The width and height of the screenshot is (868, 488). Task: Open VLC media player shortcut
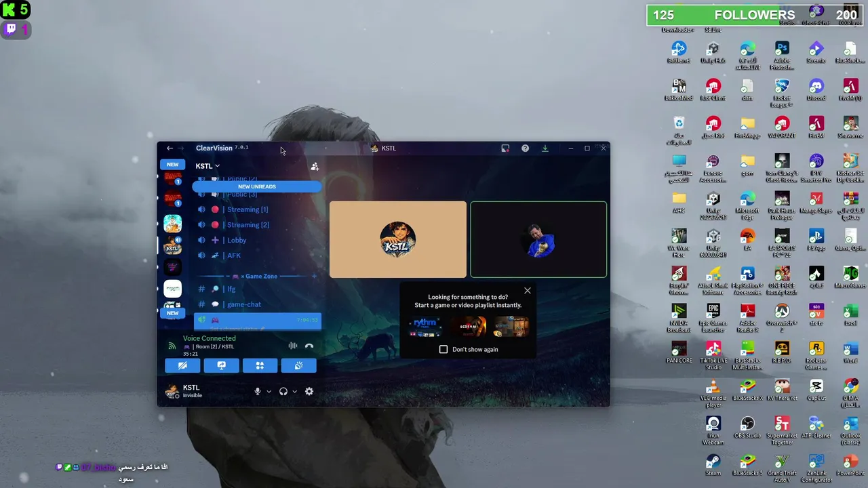[x=713, y=393]
